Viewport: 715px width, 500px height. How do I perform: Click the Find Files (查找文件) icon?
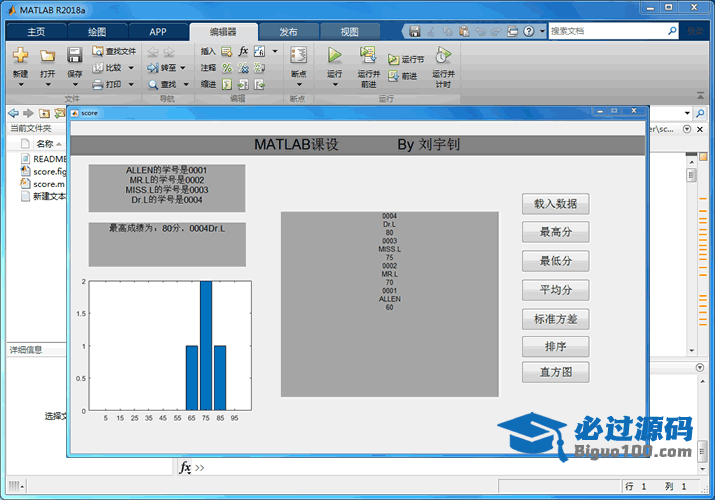click(98, 51)
